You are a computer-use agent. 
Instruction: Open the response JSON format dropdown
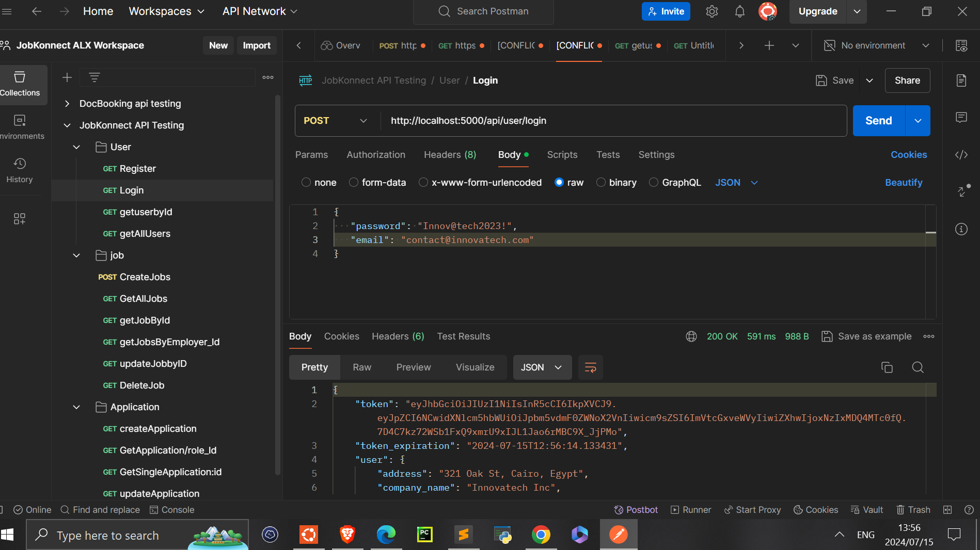pyautogui.click(x=542, y=367)
